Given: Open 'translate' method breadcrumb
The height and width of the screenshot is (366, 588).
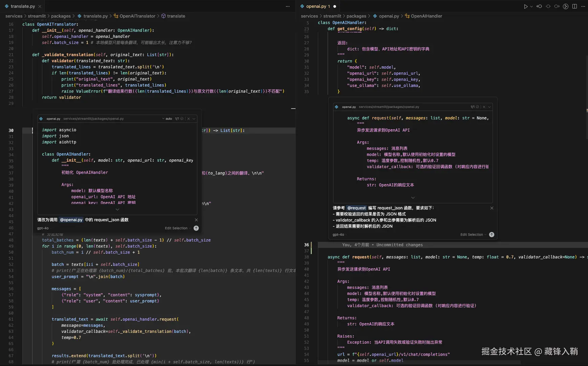Looking at the screenshot, I should point(173,16).
